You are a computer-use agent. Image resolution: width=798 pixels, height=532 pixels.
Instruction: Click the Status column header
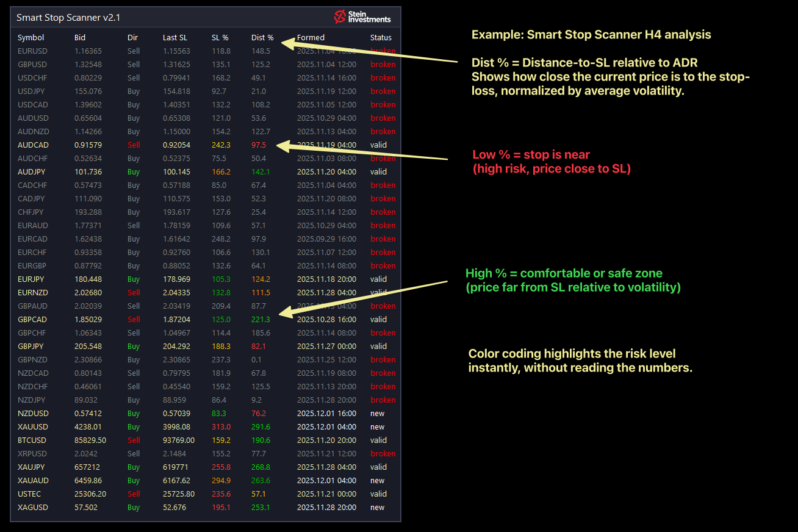coord(381,38)
